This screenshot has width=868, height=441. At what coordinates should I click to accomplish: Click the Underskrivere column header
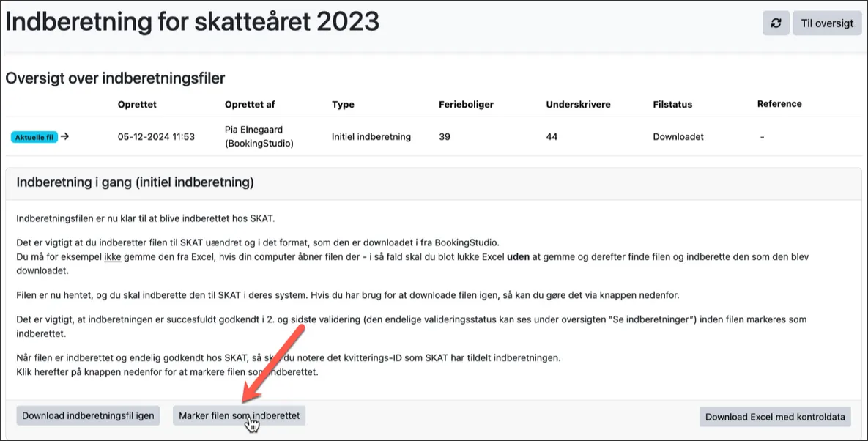(578, 104)
